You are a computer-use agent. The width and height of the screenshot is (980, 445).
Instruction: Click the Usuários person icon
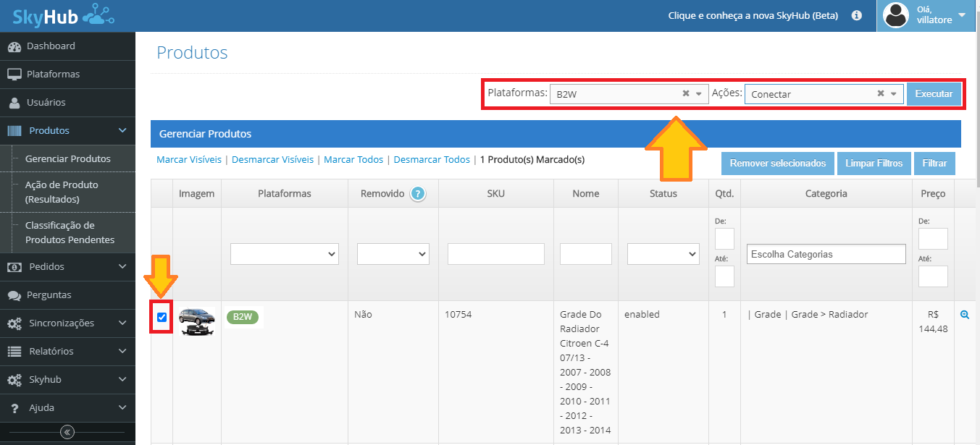tap(14, 103)
